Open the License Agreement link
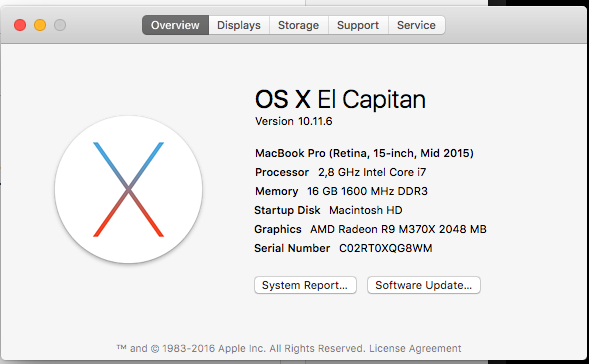This screenshot has width=589, height=364. coord(415,348)
